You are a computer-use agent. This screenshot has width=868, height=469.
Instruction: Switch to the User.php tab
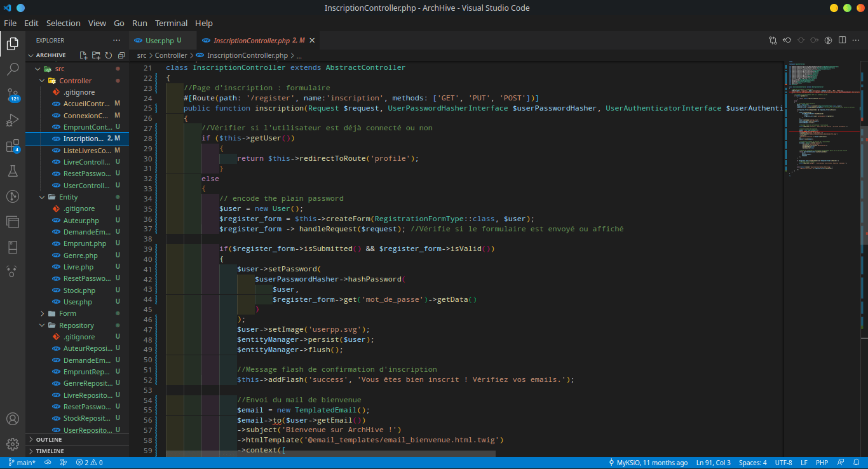[x=159, y=41]
